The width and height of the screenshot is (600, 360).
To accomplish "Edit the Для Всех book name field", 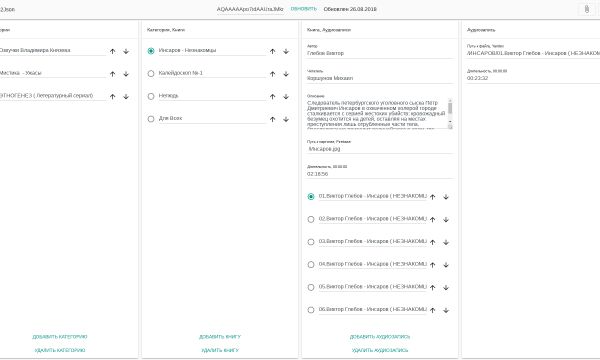I will (x=212, y=119).
